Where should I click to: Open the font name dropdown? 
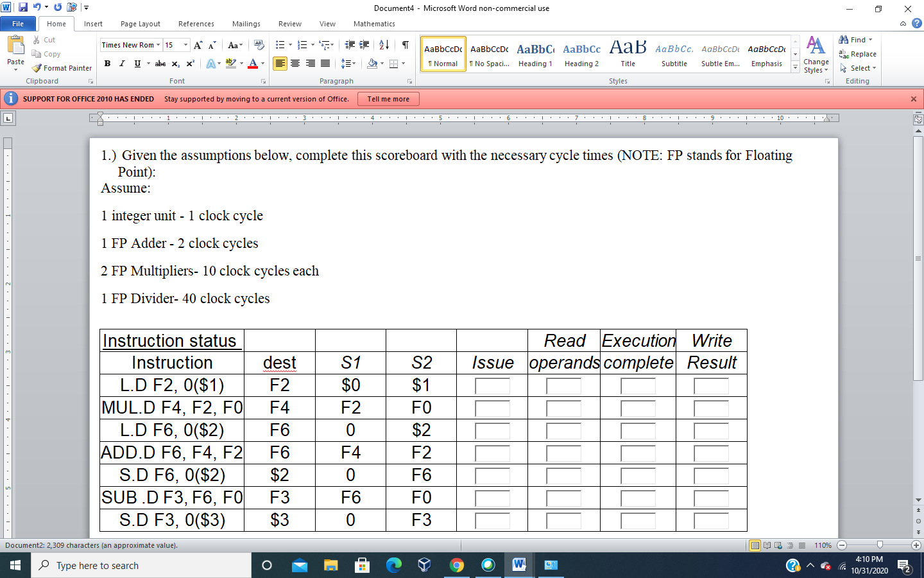point(158,45)
